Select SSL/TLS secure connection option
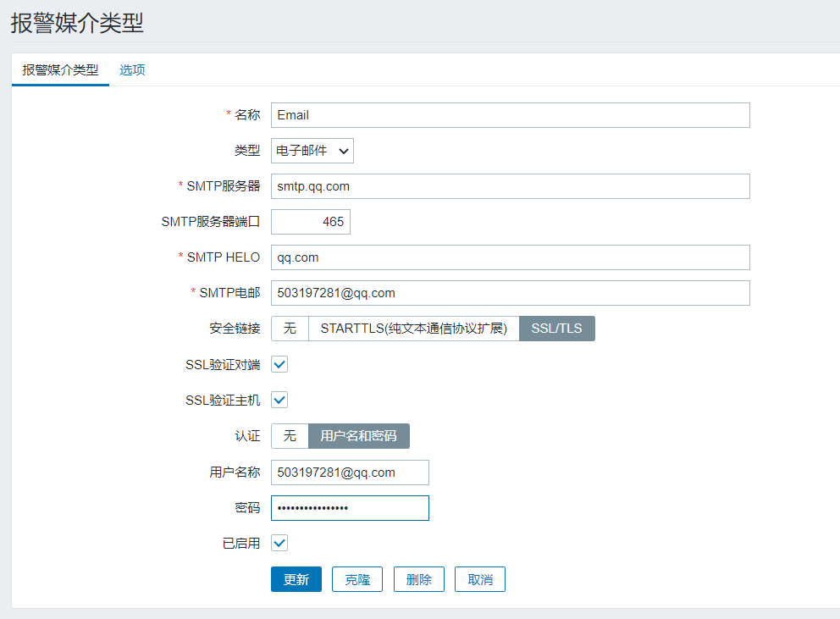The height and width of the screenshot is (619, 840). pyautogui.click(x=556, y=329)
